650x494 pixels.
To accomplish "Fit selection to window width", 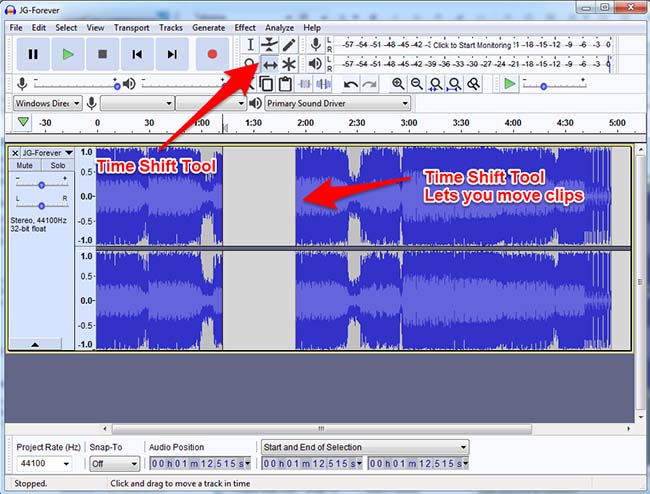I will coord(436,84).
